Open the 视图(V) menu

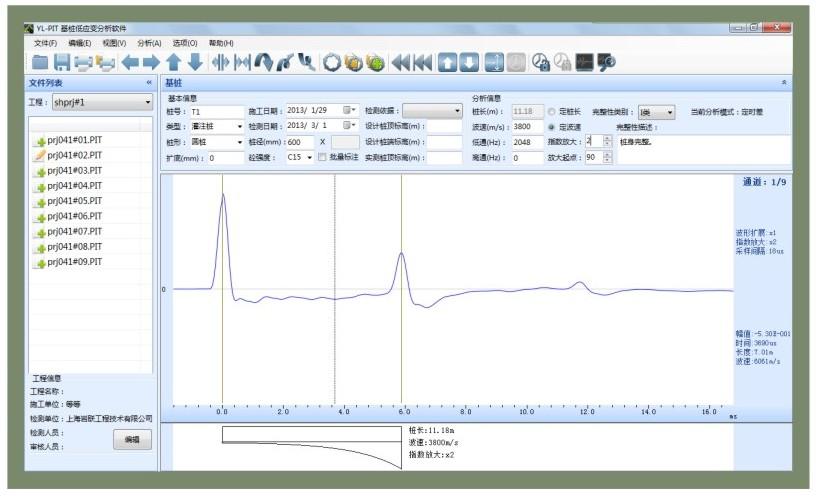[x=114, y=43]
